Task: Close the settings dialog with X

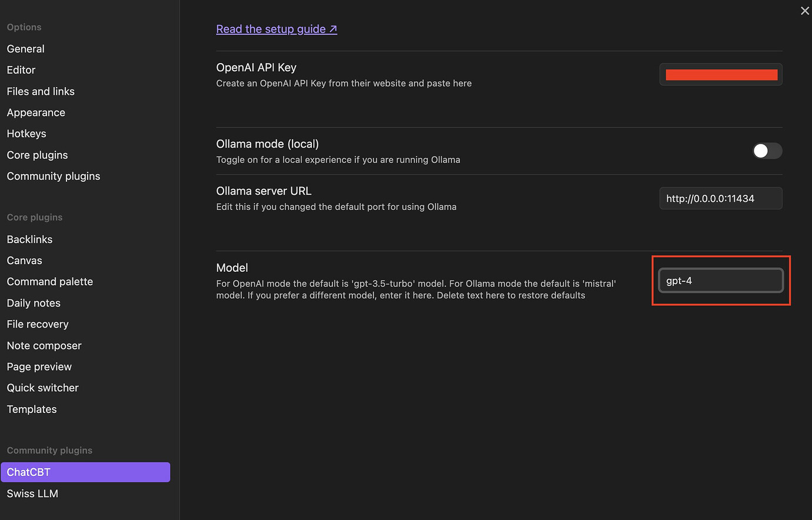Action: pyautogui.click(x=804, y=11)
